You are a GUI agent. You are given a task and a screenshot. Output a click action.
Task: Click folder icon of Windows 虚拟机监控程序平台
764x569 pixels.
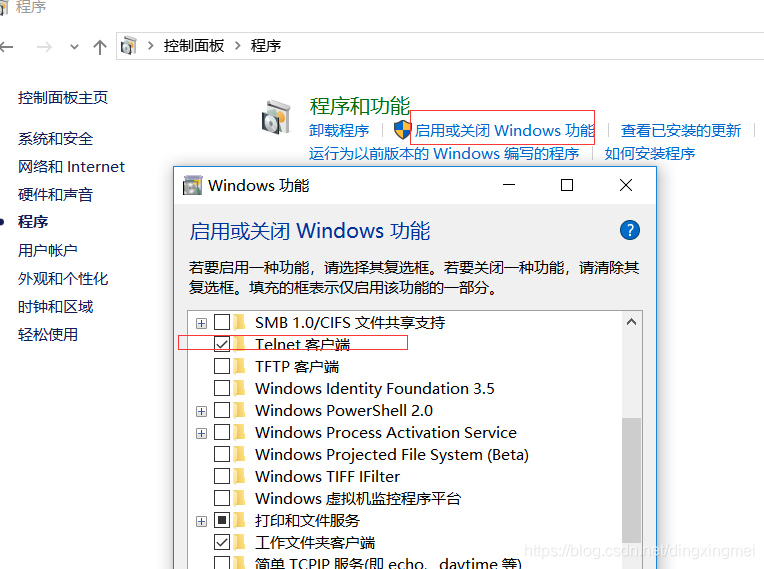click(239, 498)
